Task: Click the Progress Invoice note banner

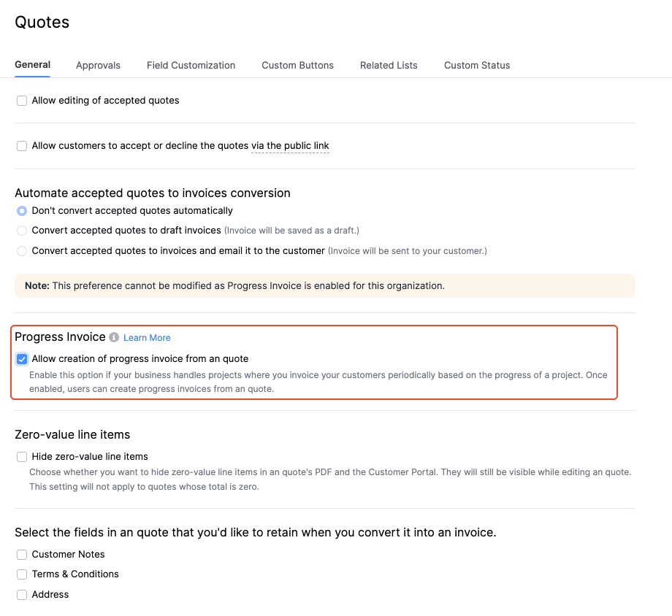Action: tap(324, 285)
